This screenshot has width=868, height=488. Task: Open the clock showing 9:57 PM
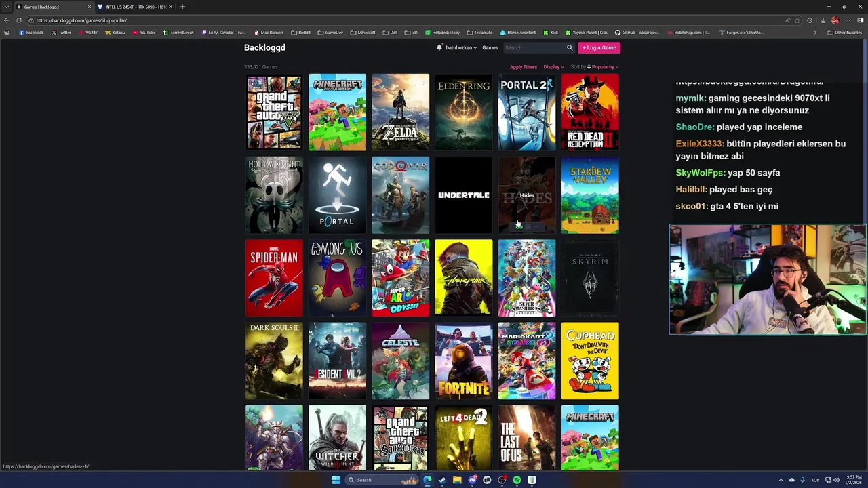(x=853, y=480)
